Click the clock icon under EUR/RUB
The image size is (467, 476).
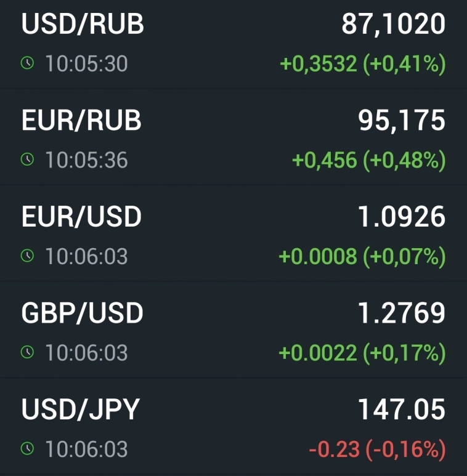[27, 159]
